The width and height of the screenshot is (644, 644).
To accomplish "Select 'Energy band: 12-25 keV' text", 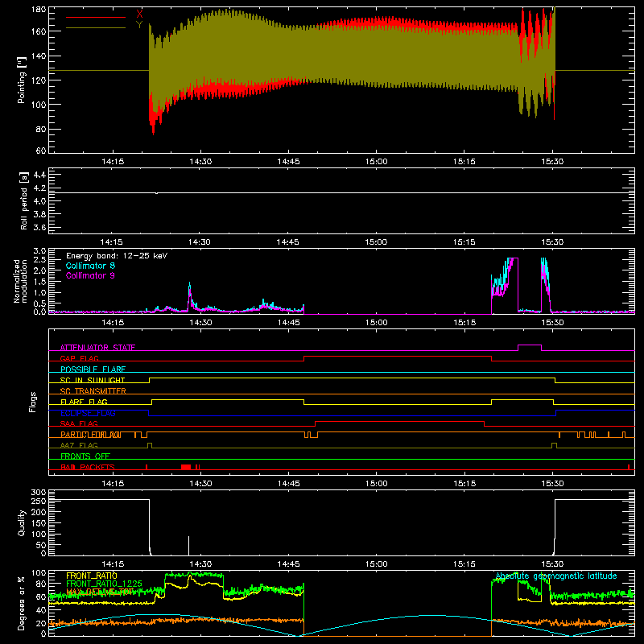I will (117, 256).
